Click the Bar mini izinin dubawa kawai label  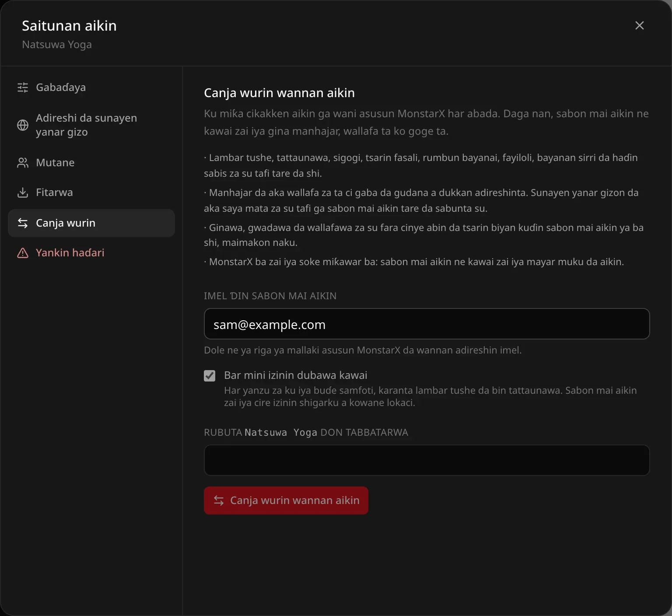click(296, 375)
